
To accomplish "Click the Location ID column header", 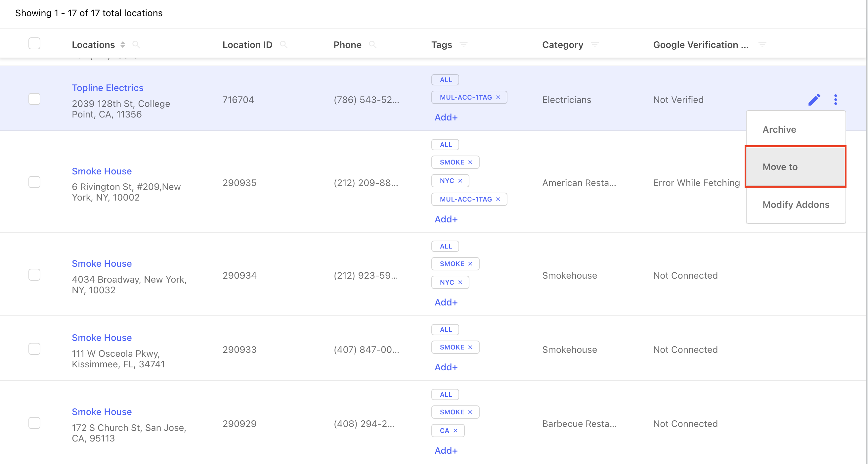I will [x=247, y=44].
